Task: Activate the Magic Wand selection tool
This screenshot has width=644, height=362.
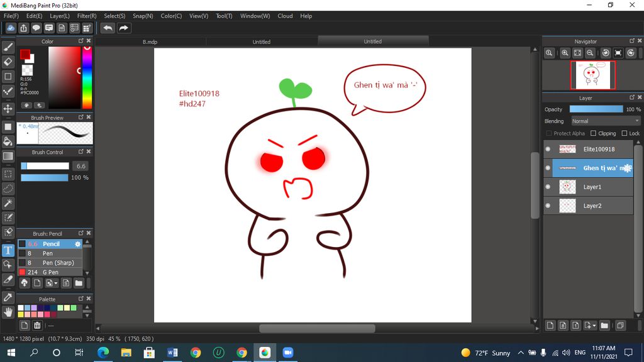Action: (8, 203)
